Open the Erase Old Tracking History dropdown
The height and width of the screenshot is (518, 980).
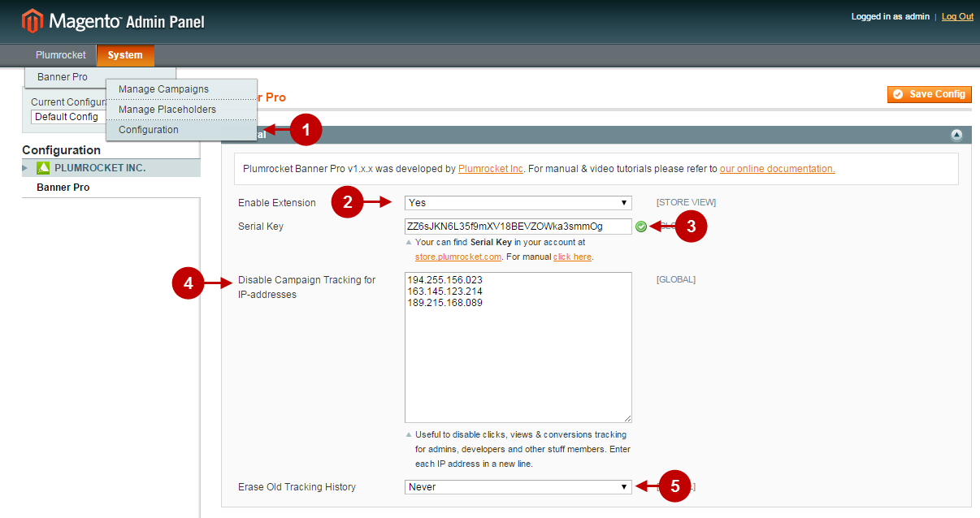pos(518,486)
